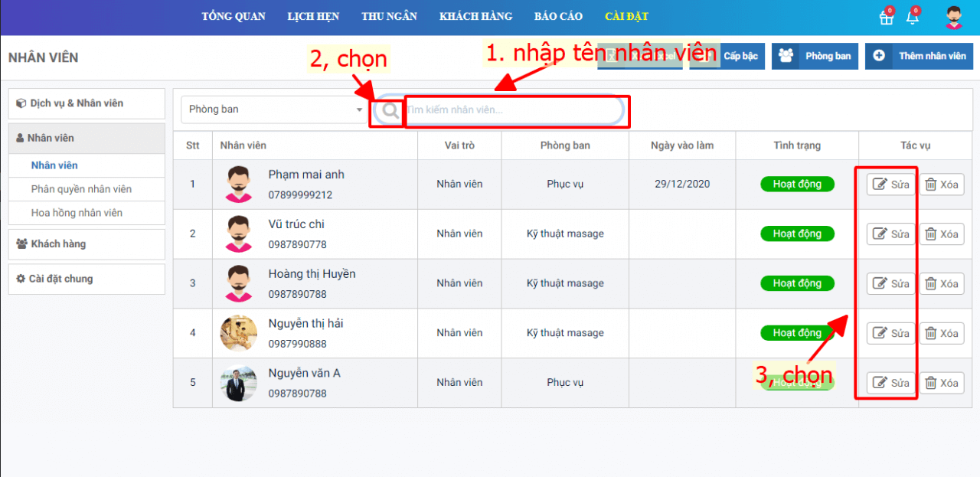Click Nguyễn thị hải's profile photo
The width and height of the screenshot is (980, 477).
point(239,333)
